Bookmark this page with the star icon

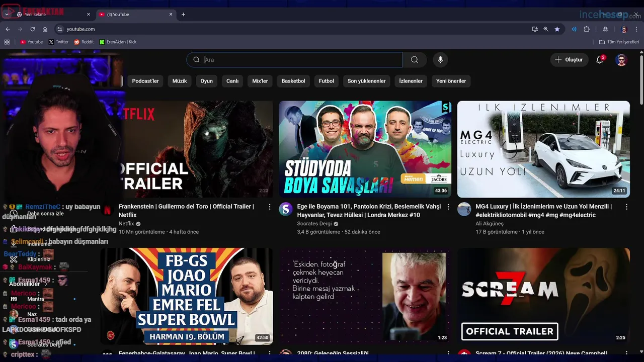tap(557, 29)
